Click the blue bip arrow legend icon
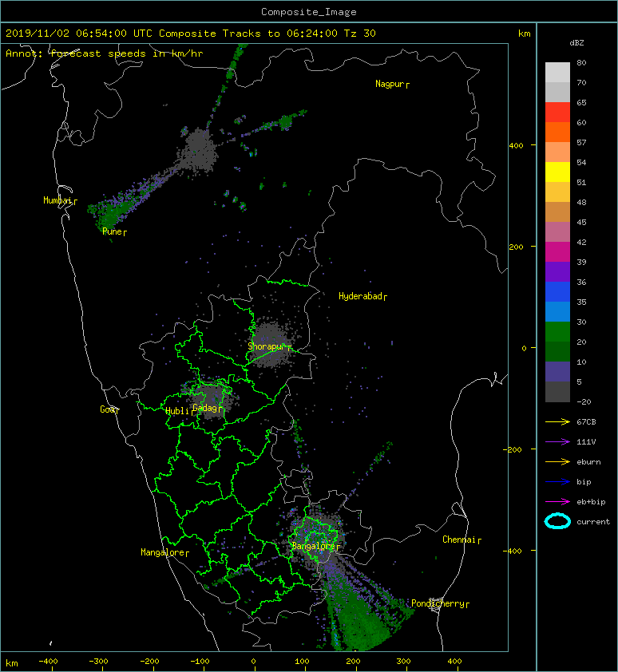 [x=557, y=482]
